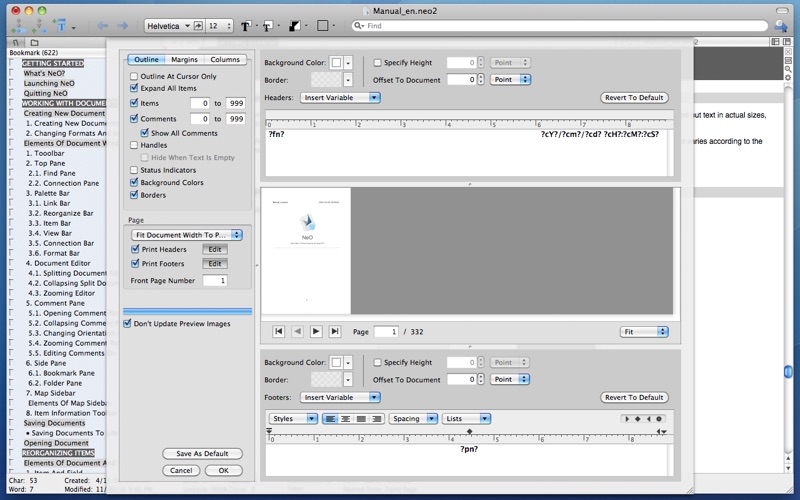800x500 pixels.
Task: Click the vertical split layout icon at top right
Action: pos(776,42)
